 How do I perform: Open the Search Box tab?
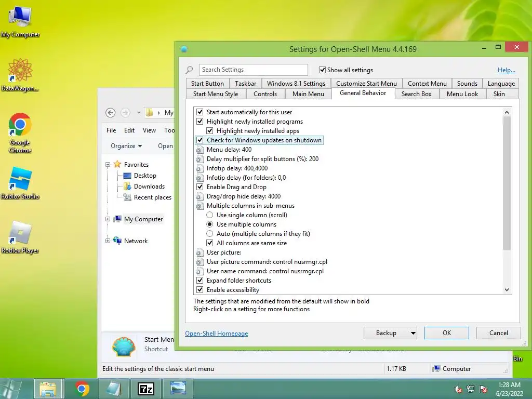(x=416, y=94)
